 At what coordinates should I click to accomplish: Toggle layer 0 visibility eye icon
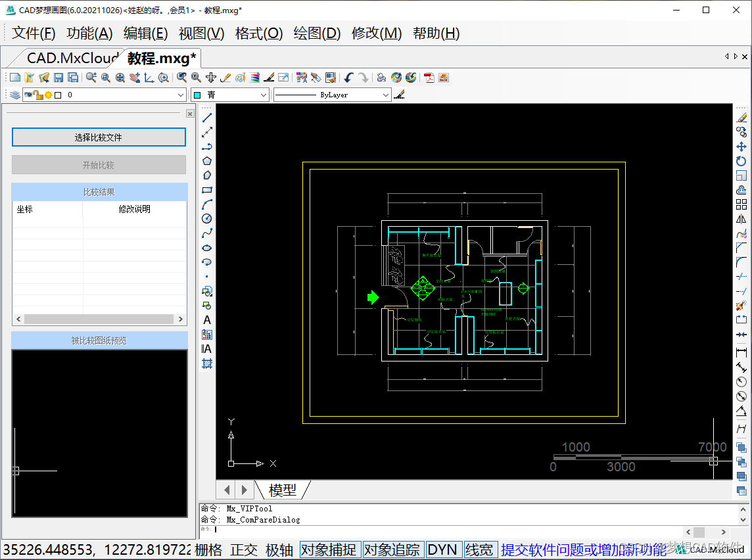(x=28, y=95)
